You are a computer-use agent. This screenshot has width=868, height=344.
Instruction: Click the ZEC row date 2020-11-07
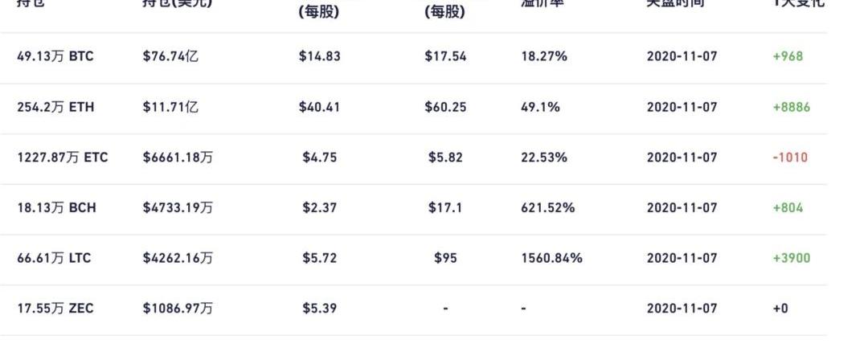click(x=682, y=309)
